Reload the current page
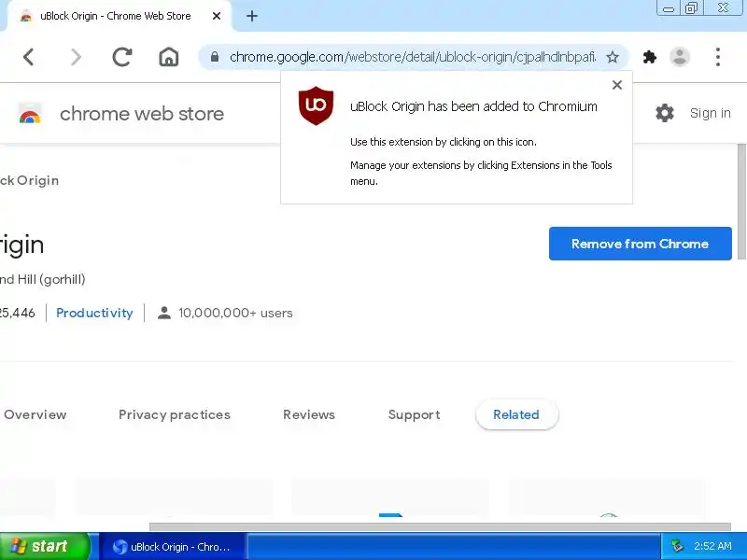 pos(122,57)
